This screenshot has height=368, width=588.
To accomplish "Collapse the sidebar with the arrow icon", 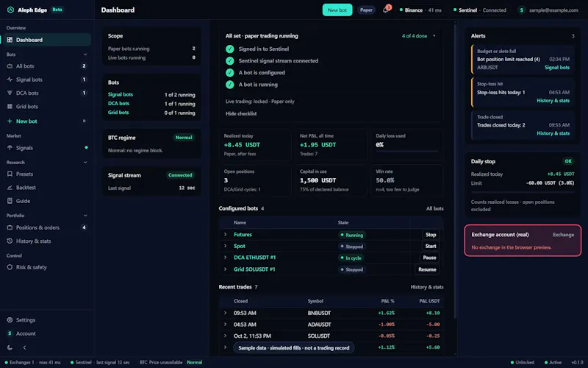I will point(24,347).
